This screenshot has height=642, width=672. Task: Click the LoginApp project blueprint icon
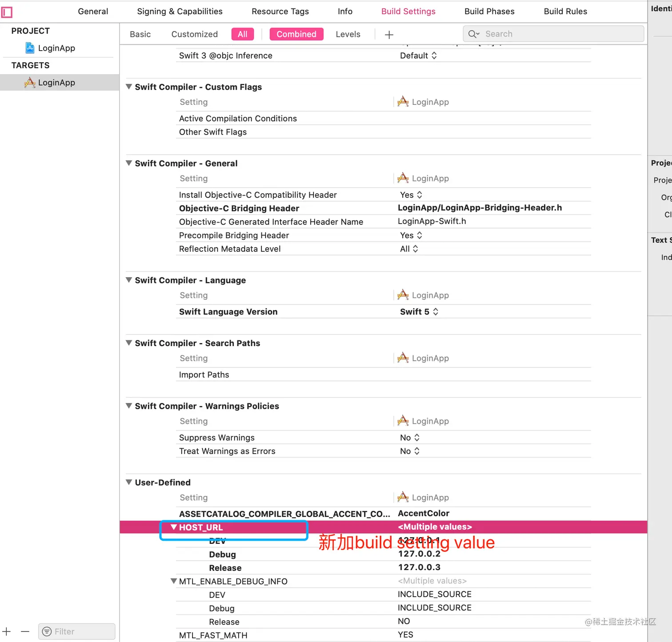click(x=30, y=48)
